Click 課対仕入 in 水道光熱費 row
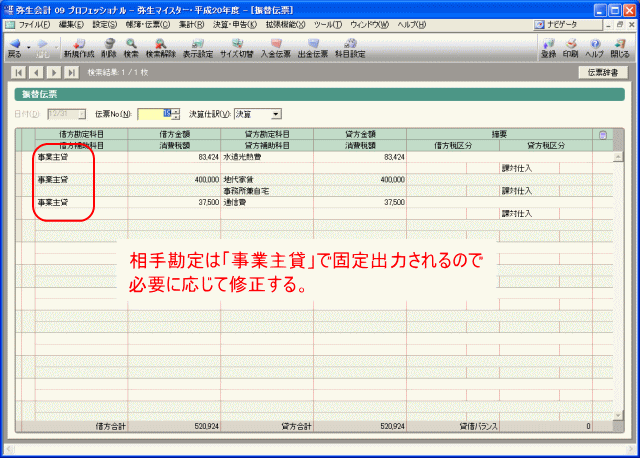The height and width of the screenshot is (458, 640). click(517, 168)
